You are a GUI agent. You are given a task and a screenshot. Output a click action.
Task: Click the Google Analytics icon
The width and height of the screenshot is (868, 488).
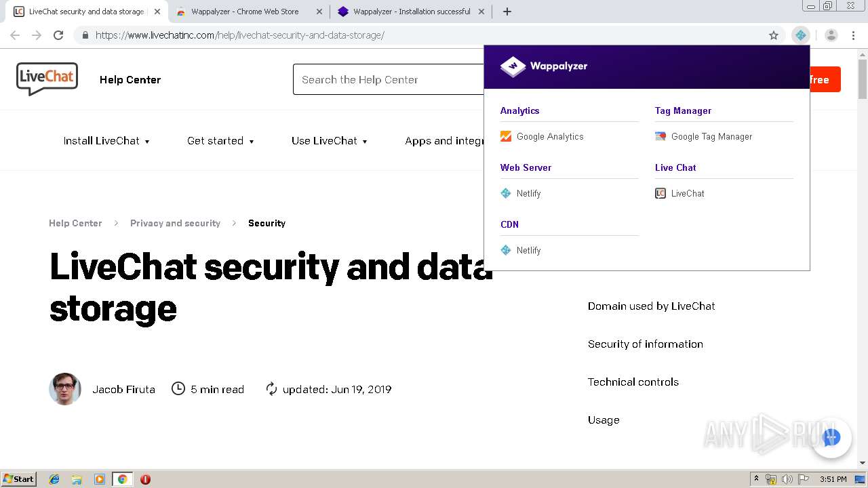(x=506, y=136)
